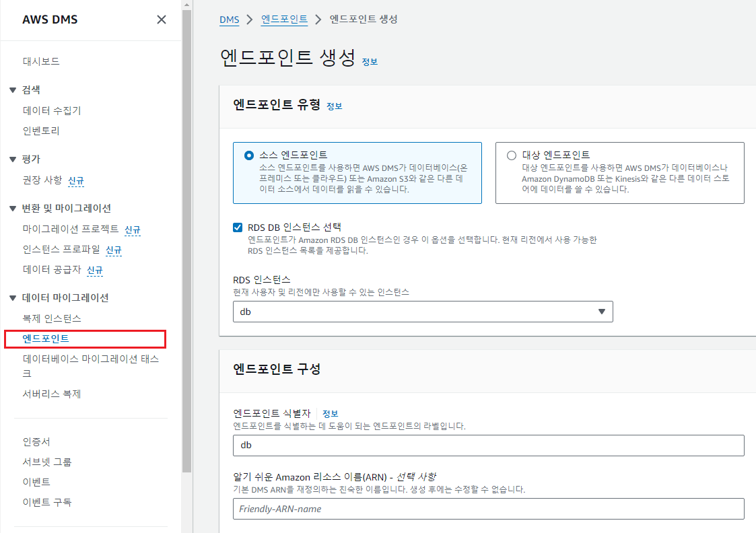This screenshot has height=533, width=756.
Task: Collapse the 검색 section
Action: (13, 90)
